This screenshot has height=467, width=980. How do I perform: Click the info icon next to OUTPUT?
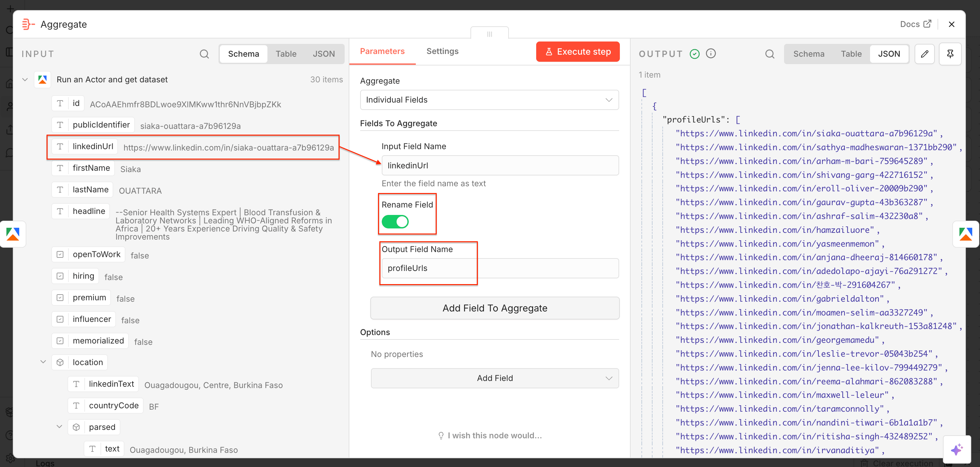(x=711, y=53)
